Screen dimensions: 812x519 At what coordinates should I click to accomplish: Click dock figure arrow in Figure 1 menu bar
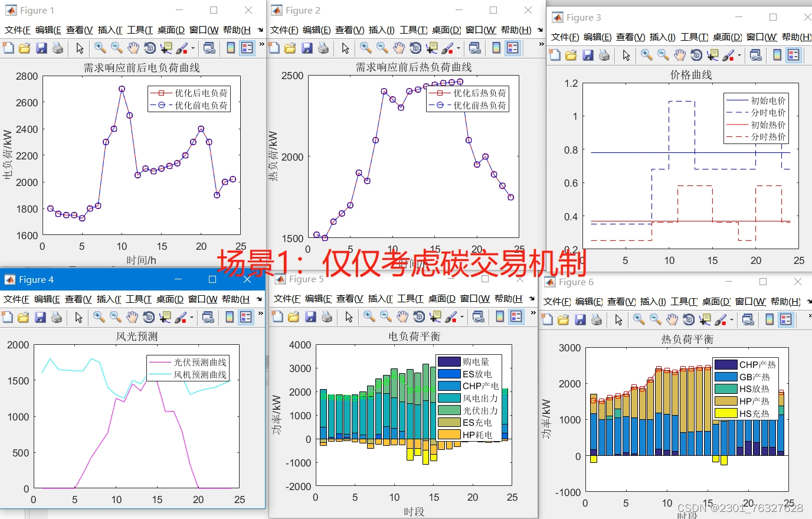tap(260, 30)
